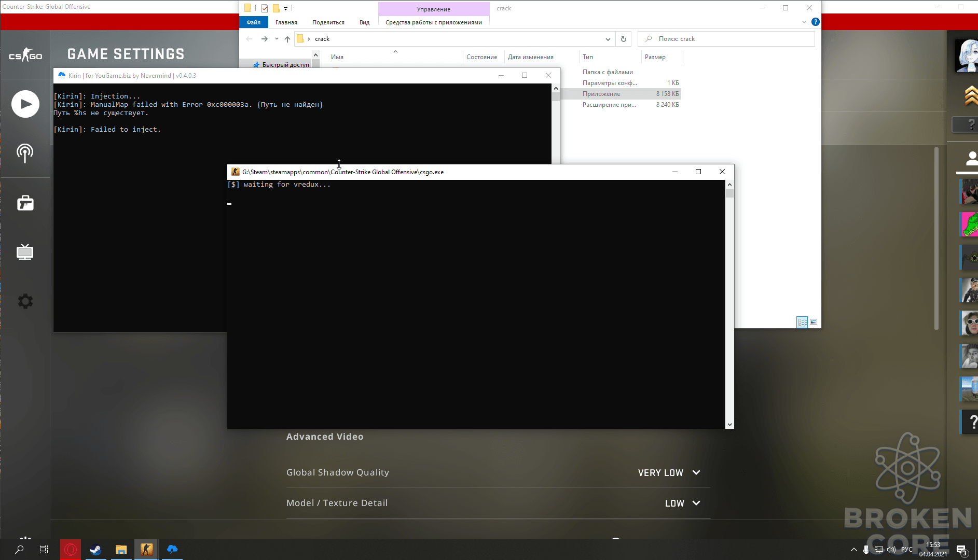Expand the Explorer ribbon chevron
978x560 pixels.
coord(804,22)
